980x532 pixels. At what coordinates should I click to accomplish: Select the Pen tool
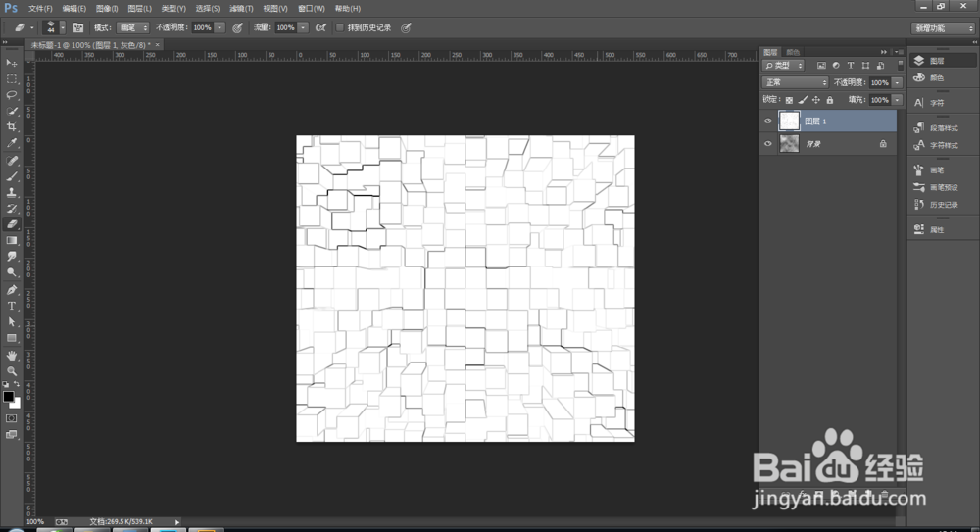click(11, 290)
